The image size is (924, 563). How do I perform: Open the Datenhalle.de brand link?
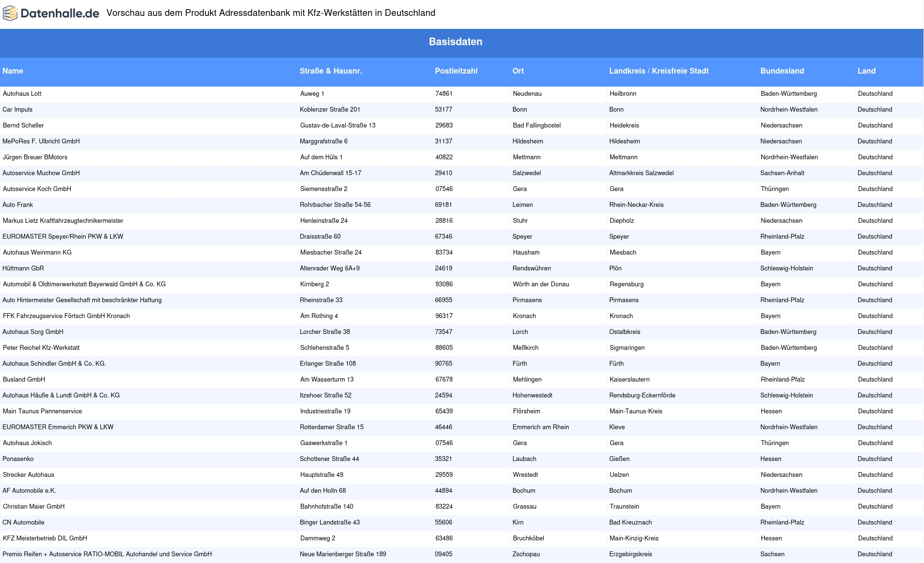[x=60, y=13]
